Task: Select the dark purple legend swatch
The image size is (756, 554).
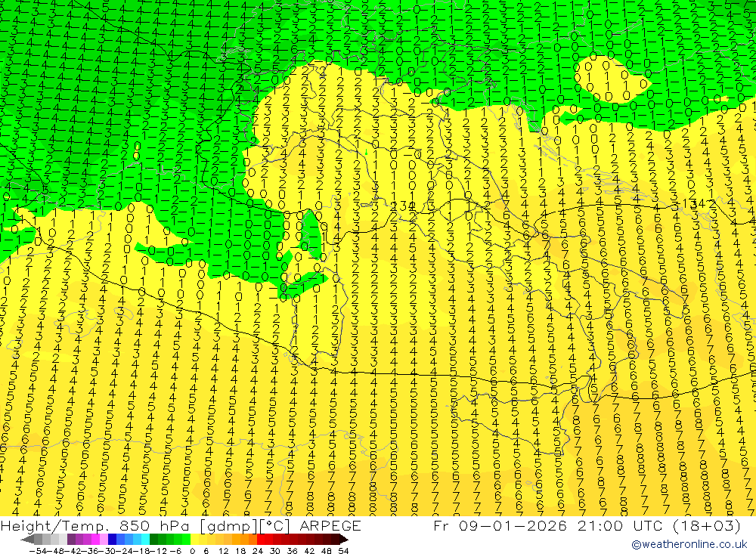Action: coord(71,540)
